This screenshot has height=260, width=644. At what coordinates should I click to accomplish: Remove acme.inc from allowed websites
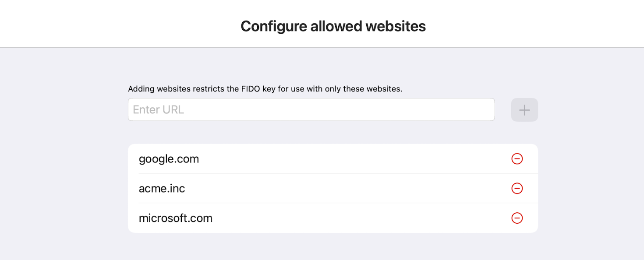517,188
